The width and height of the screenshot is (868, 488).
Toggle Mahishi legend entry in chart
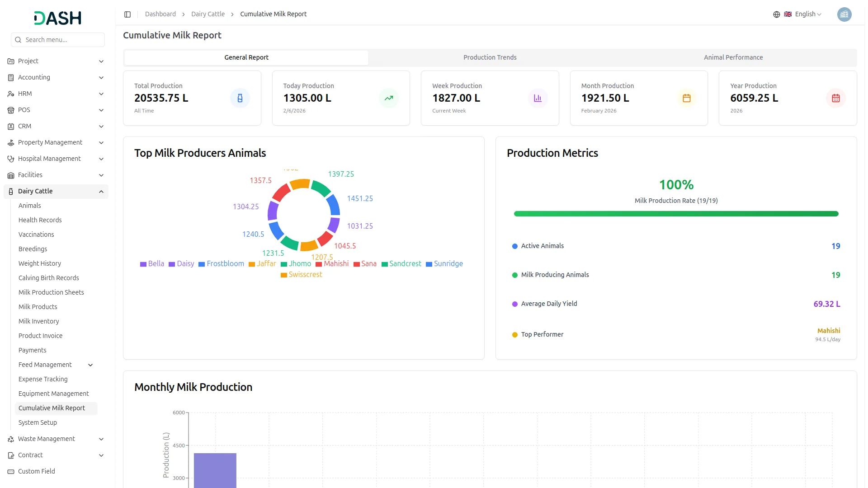(332, 264)
